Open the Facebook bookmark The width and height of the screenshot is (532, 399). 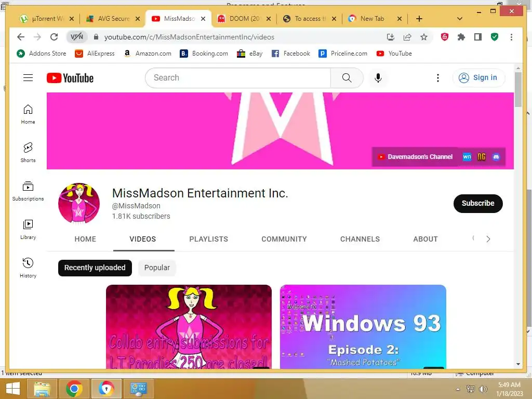[291, 54]
